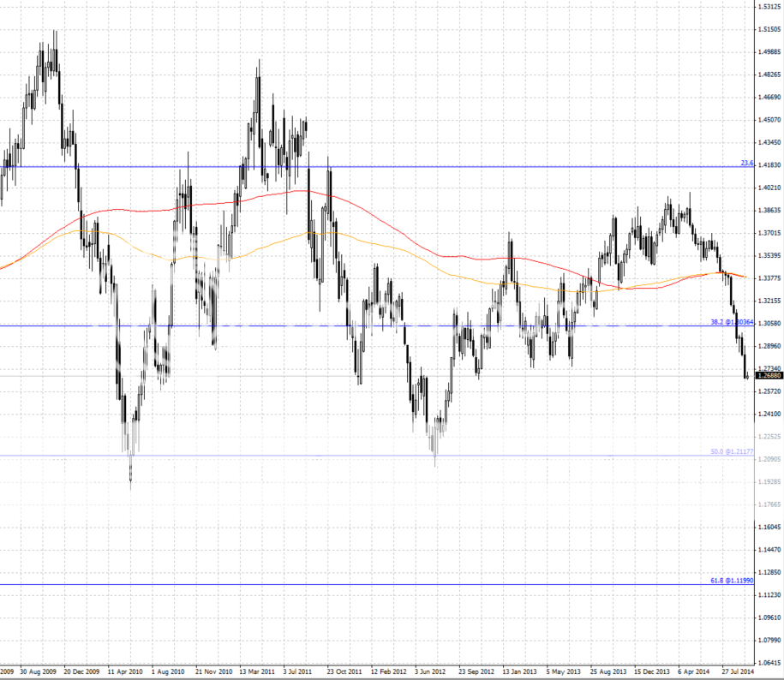Click the 1.16045 price on the scale
The width and height of the screenshot is (784, 680).
coord(769,527)
